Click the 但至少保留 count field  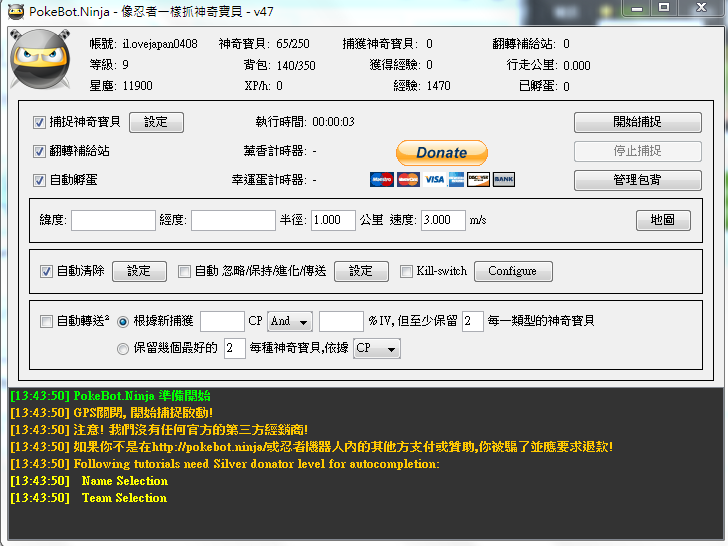point(473,321)
